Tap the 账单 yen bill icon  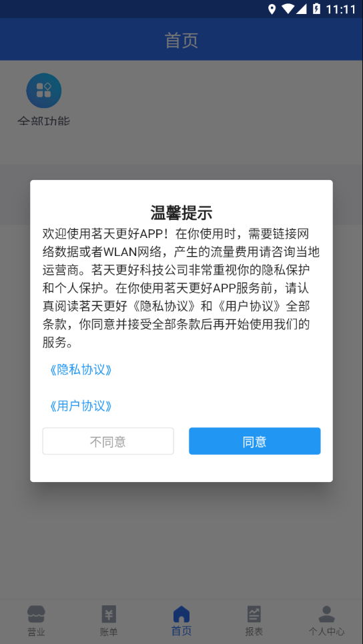click(x=109, y=614)
